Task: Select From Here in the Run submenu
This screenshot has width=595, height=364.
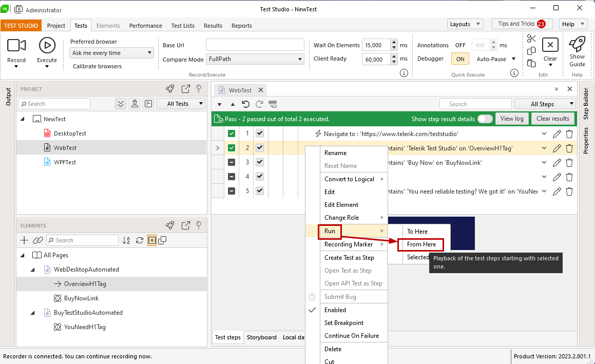Action: point(421,244)
